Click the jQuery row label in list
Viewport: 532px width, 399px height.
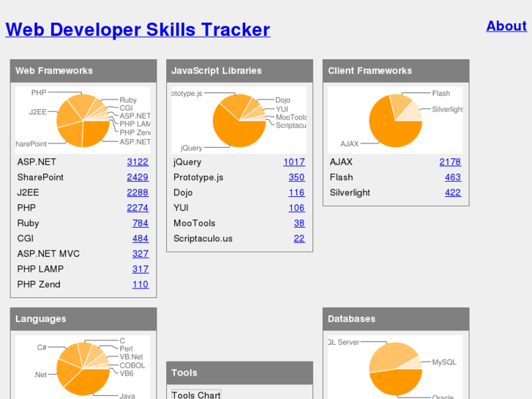click(x=187, y=162)
